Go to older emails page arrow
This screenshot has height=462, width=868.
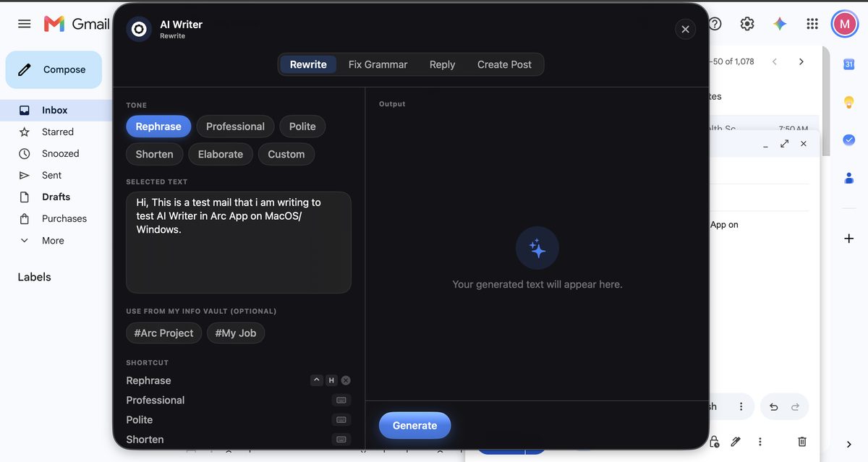tap(801, 61)
